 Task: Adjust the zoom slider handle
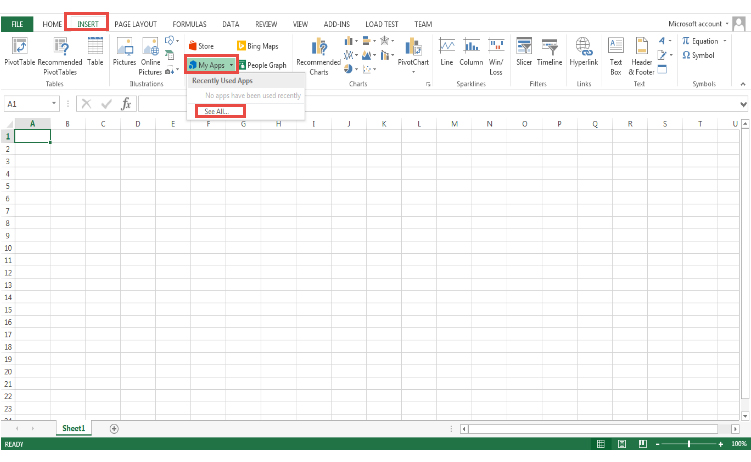click(x=689, y=444)
